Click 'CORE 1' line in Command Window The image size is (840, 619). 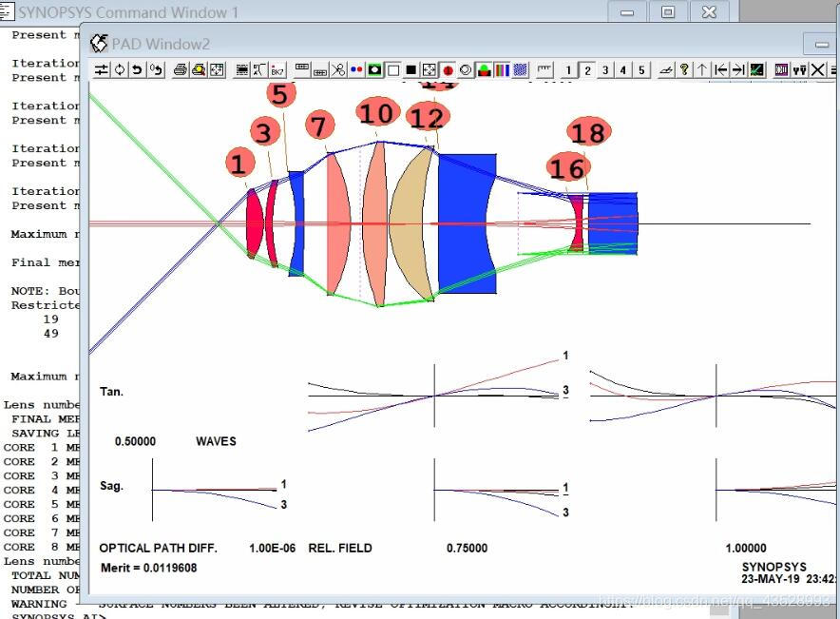pyautogui.click(x=41, y=448)
